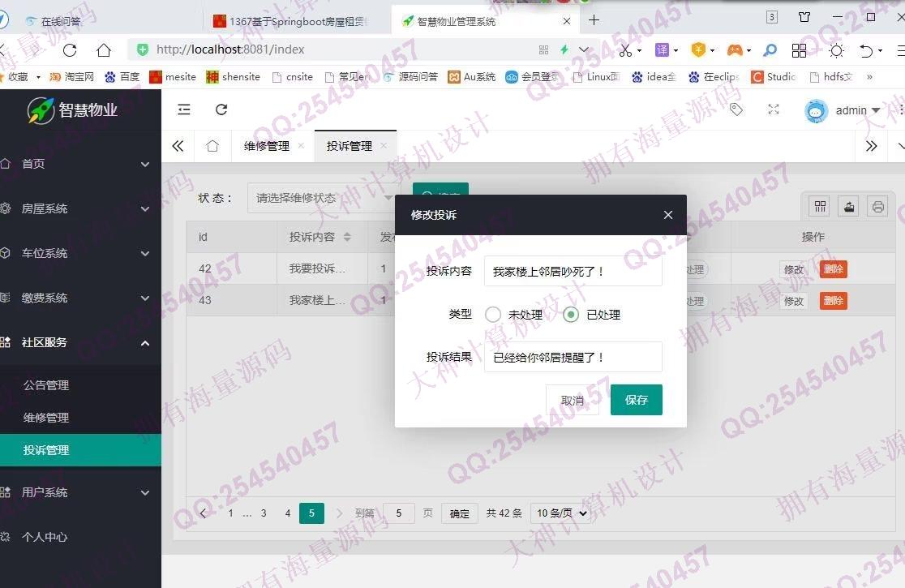Viewport: 905px width, 588px height.
Task: Go to browser home page icon
Action: [104, 50]
